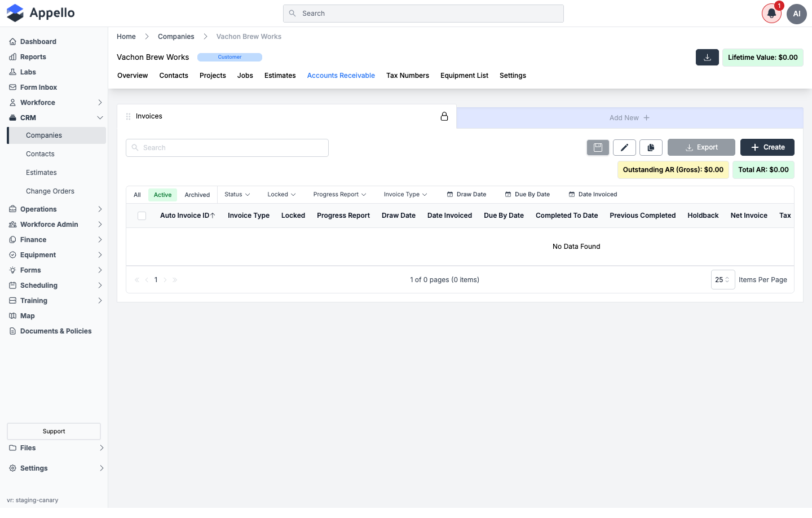Go to the previous page with the single-left arrow

[147, 280]
